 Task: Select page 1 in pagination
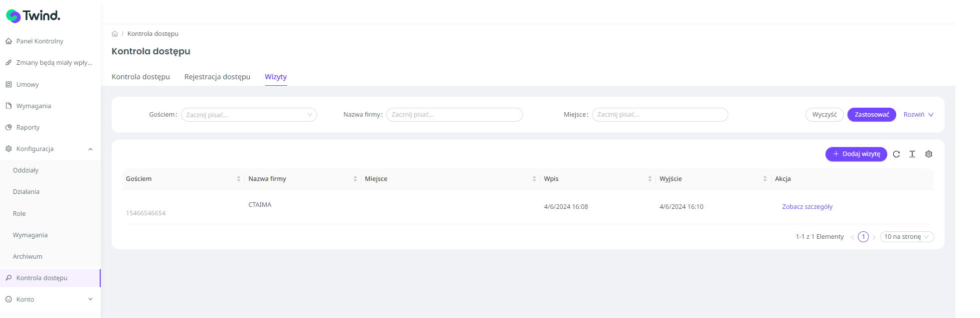click(x=863, y=237)
